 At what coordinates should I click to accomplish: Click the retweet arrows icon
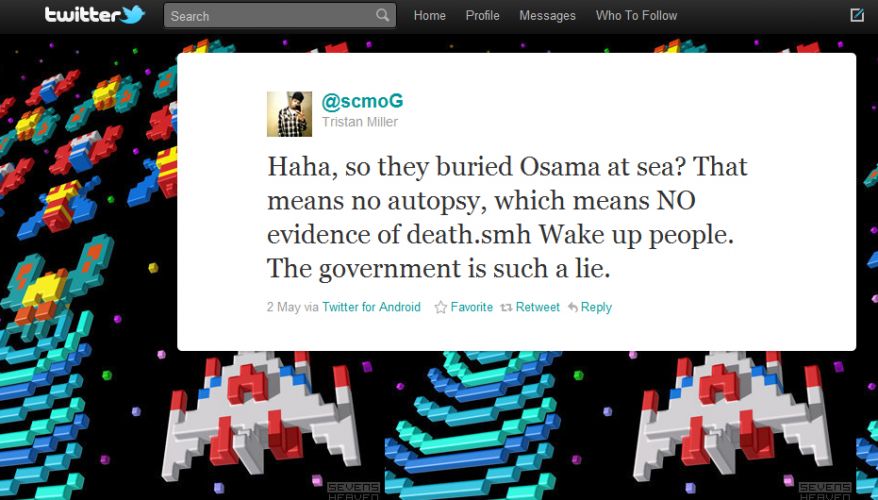506,307
